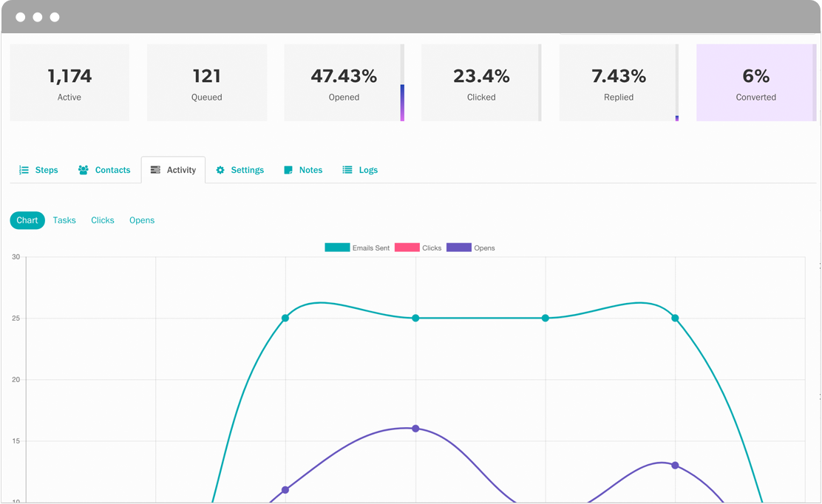Click the Opens data point at 16
Screen dimensions: 822x504
415,429
